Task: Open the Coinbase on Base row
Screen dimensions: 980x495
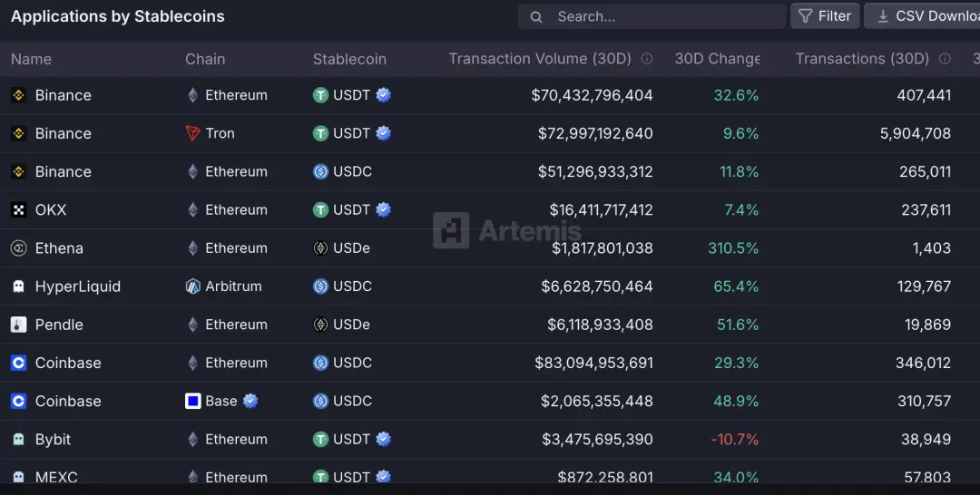Action: (x=68, y=401)
